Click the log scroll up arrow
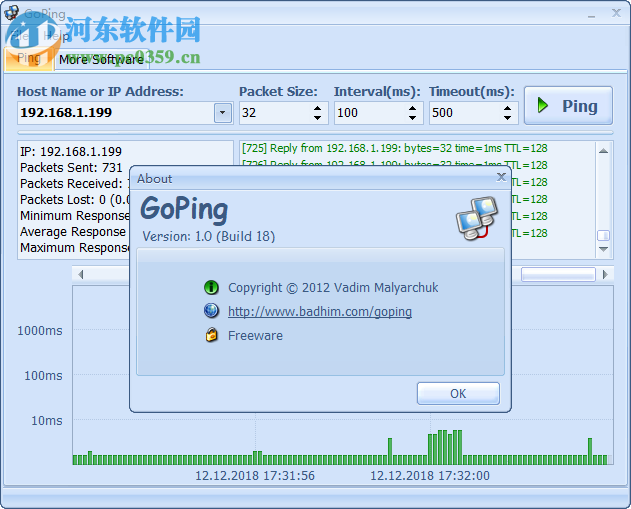 (603, 151)
